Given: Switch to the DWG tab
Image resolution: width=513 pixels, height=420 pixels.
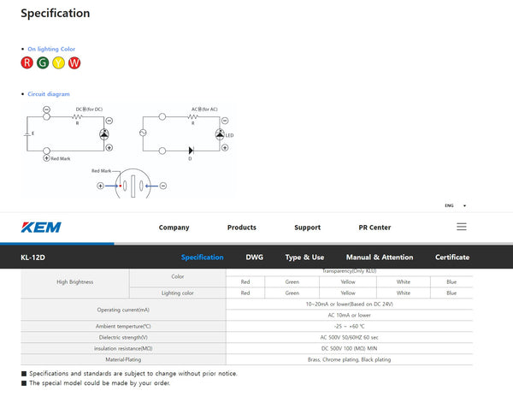Looking at the screenshot, I should click(254, 257).
